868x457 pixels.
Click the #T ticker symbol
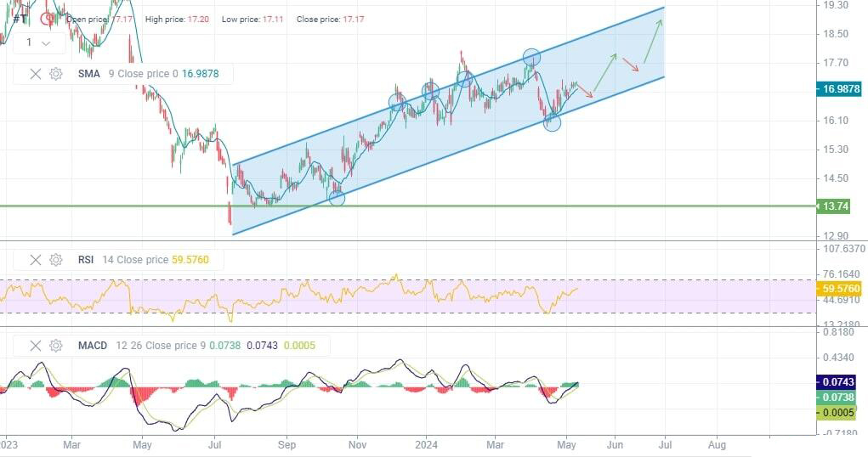coord(20,19)
